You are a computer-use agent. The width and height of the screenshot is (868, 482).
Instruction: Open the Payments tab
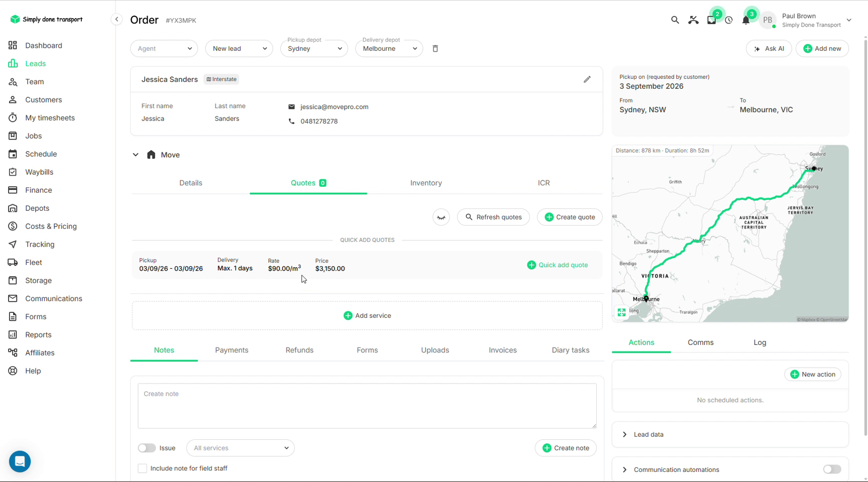(232, 350)
